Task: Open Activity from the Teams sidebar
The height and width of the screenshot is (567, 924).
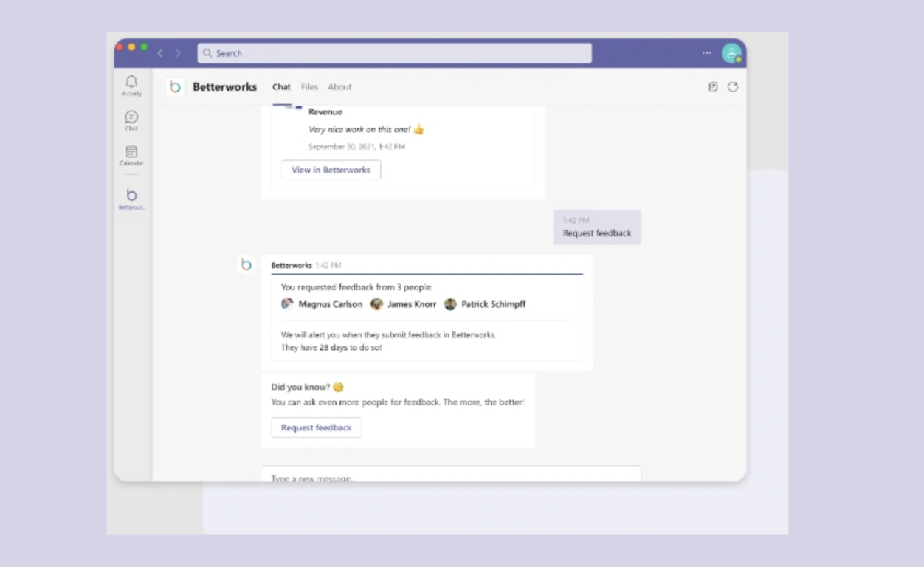Action: coord(131,86)
